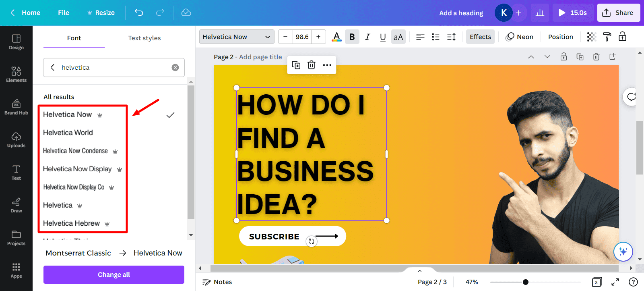Open the Brand Hub panel
This screenshot has width=644, height=291.
(x=16, y=107)
